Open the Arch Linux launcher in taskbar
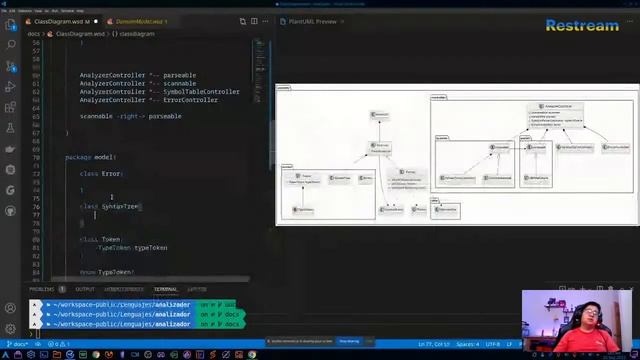Image resolution: width=640 pixels, height=360 pixels. (6, 355)
